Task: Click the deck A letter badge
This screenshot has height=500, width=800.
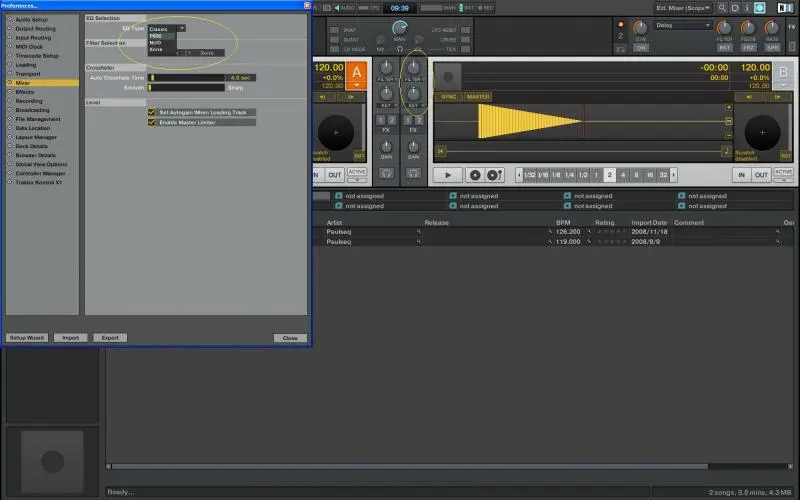Action: 357,72
